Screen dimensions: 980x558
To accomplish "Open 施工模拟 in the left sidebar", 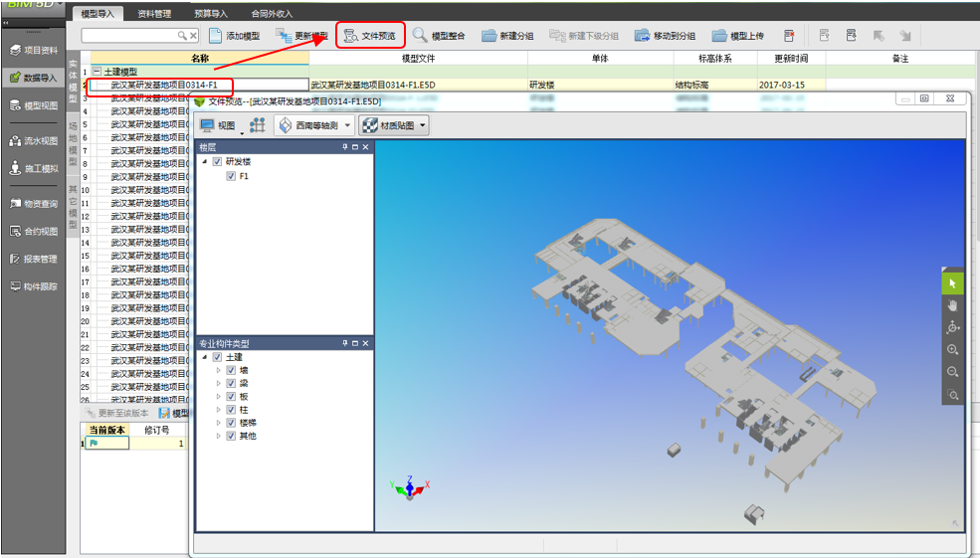I will tap(35, 168).
